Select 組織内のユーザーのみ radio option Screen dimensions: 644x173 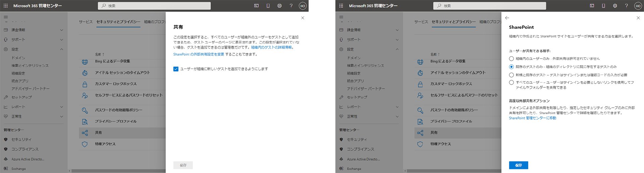511,59
